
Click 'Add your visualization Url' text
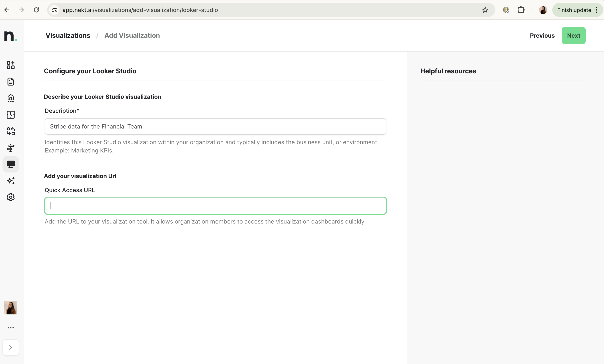pos(80,176)
